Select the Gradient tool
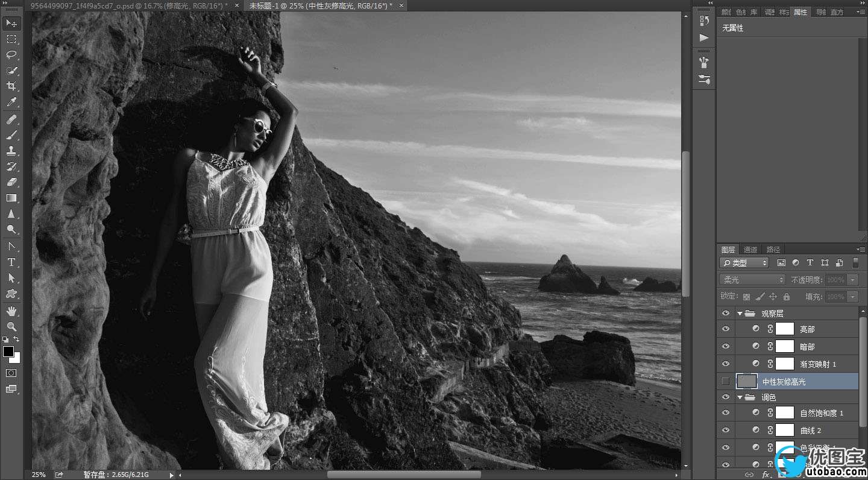 click(11, 198)
